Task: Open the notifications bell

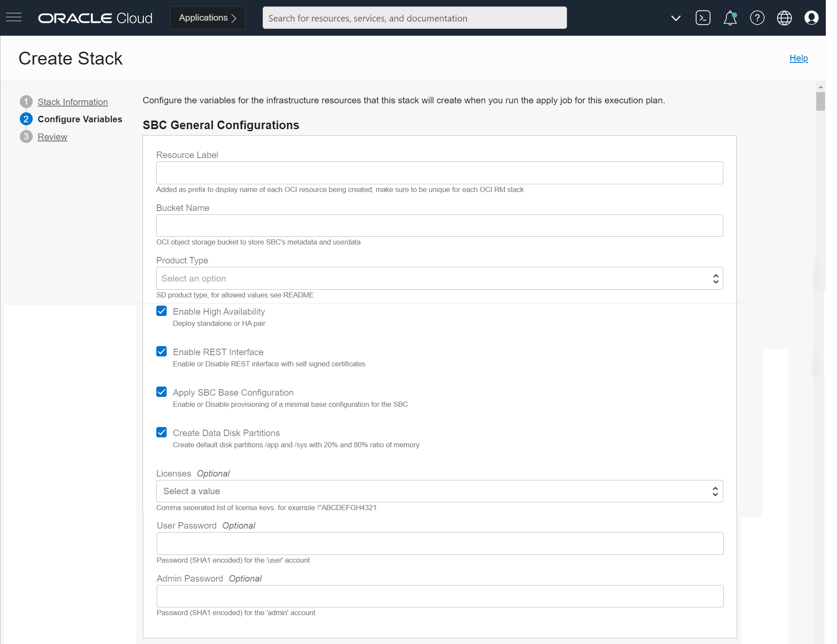Action: pyautogui.click(x=730, y=18)
